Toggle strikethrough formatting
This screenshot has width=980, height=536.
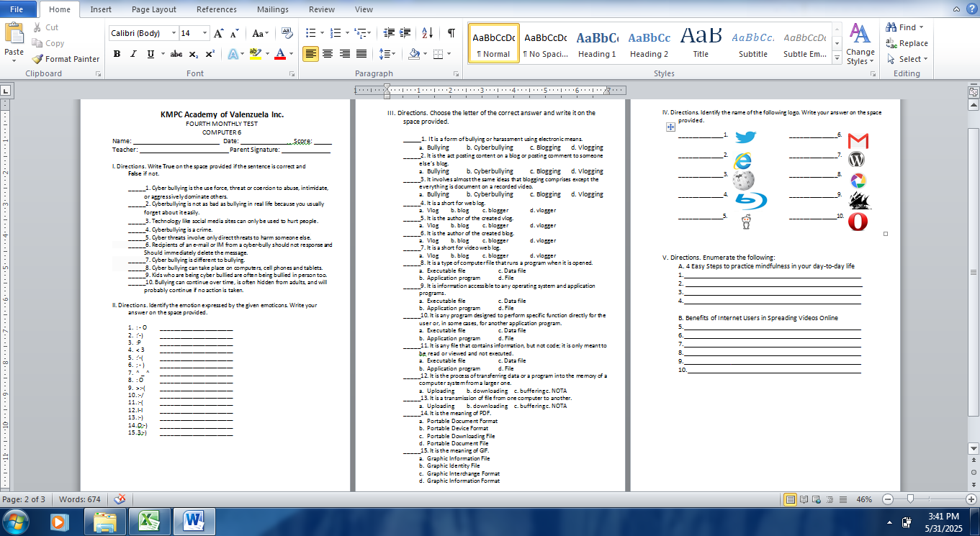pos(176,54)
